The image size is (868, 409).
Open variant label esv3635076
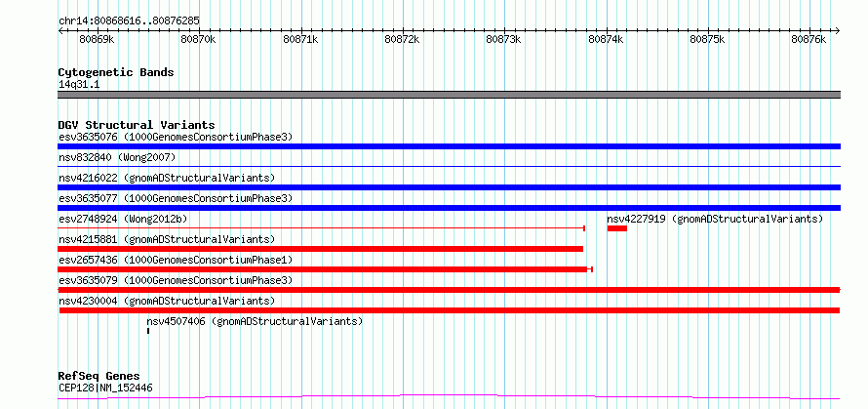[176, 137]
